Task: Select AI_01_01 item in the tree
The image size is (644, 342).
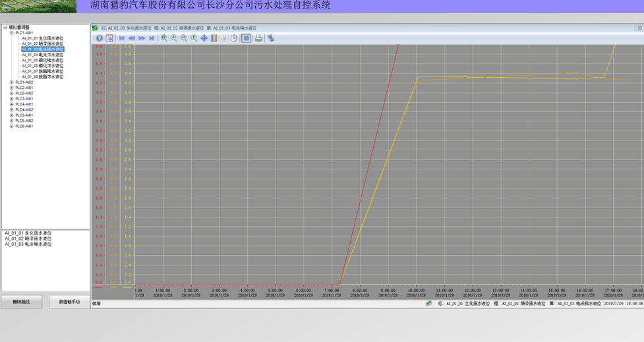Action: 43,38
